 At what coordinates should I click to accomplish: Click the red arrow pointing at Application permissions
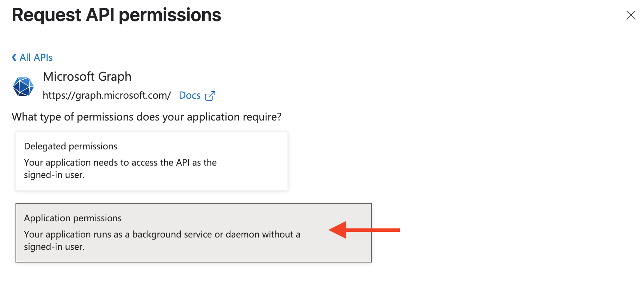point(364,230)
